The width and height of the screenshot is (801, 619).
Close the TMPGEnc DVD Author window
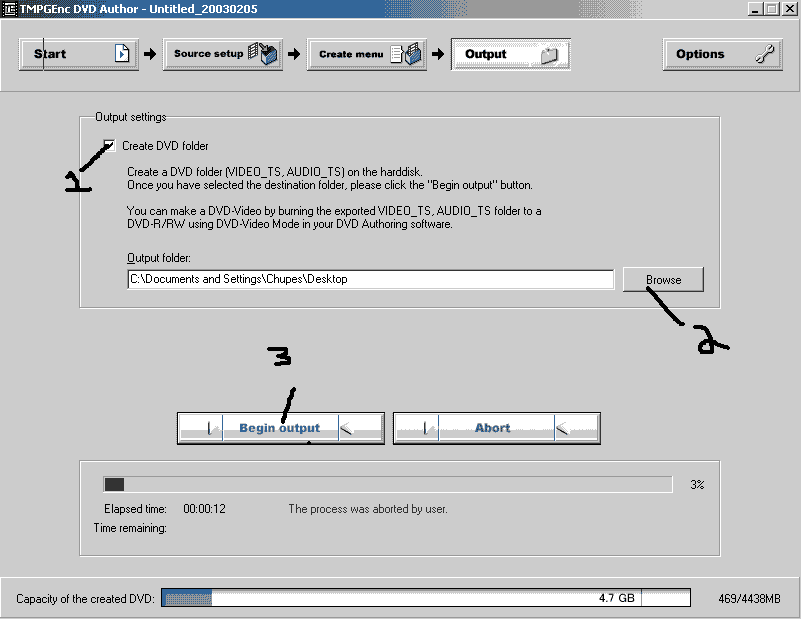click(x=789, y=9)
